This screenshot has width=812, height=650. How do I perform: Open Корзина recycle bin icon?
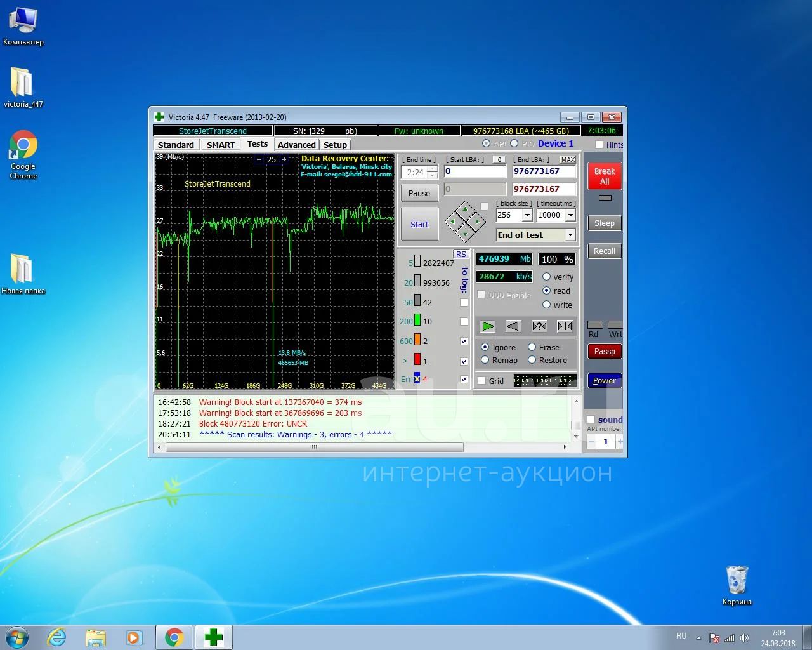737,585
